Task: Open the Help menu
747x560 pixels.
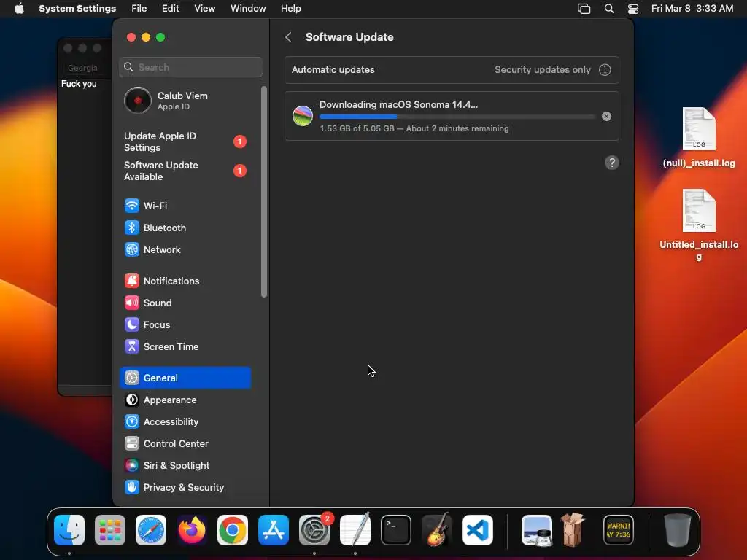Action: click(290, 9)
